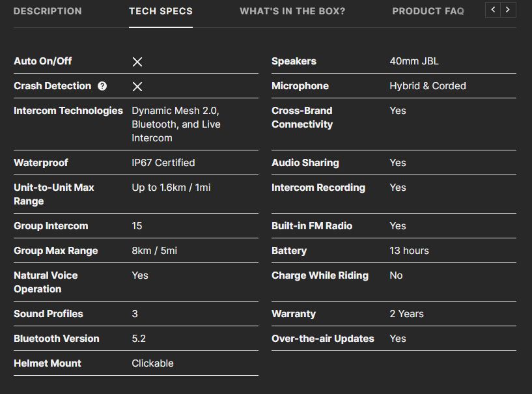The image size is (532, 394).
Task: Click the 40mm JBL speakers value
Action: (x=414, y=61)
